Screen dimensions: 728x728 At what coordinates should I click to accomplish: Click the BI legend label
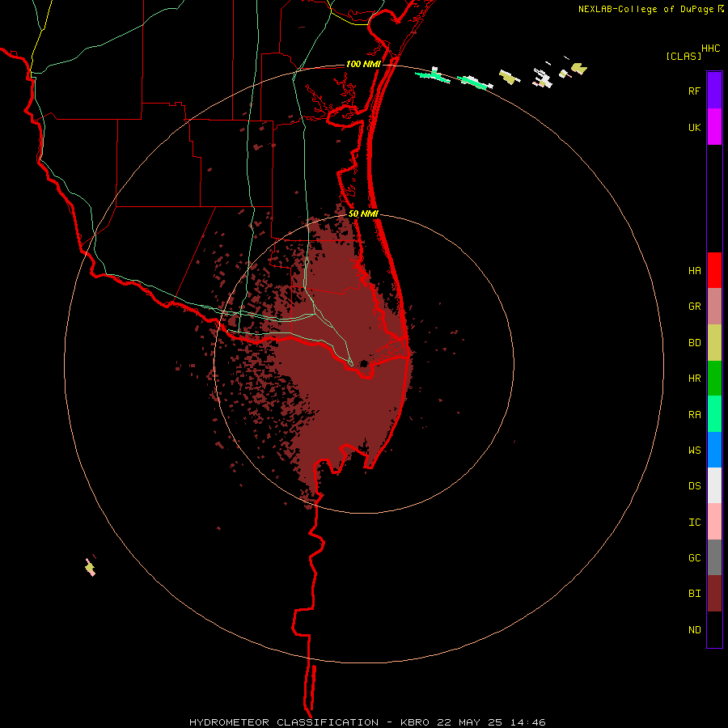[694, 594]
